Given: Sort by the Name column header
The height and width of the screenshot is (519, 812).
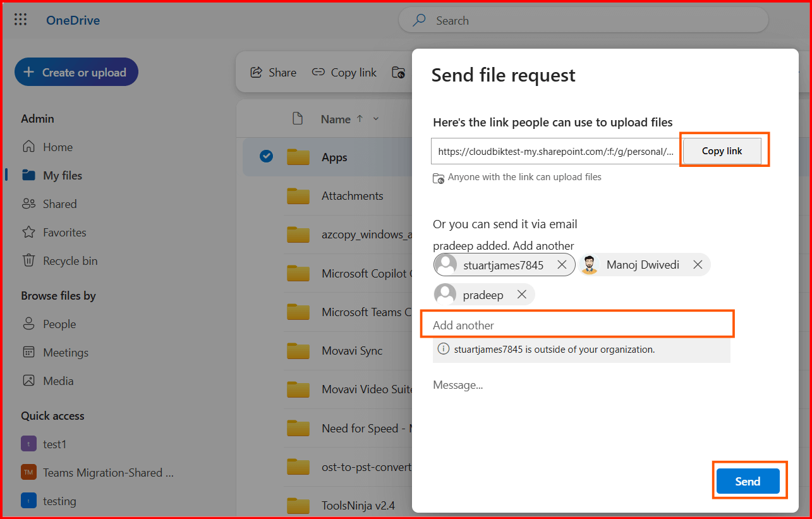Looking at the screenshot, I should [336, 119].
